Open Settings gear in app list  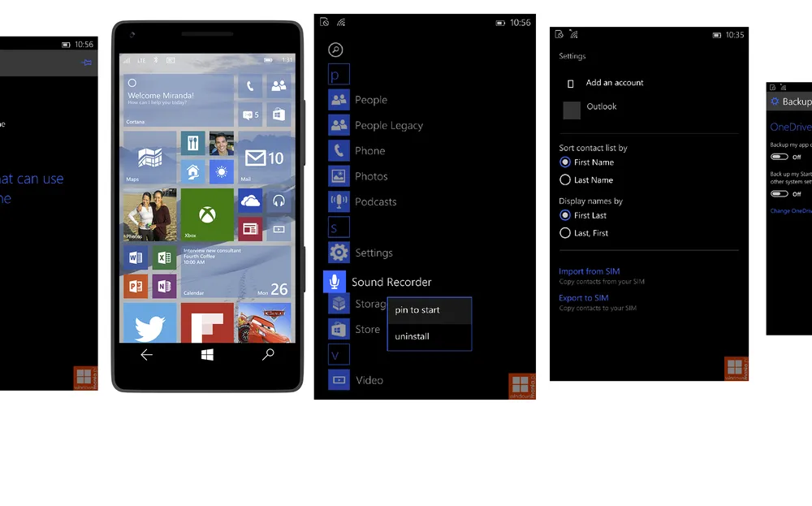[339, 253]
